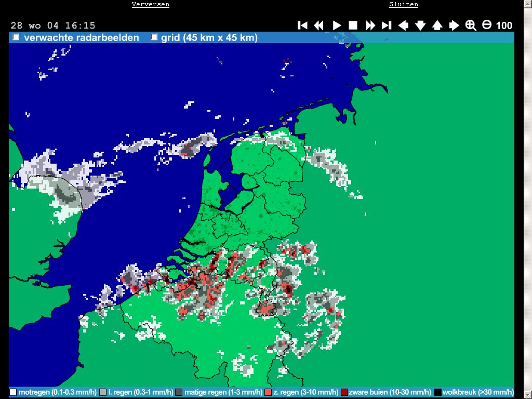Click the dark grey matige regen swatch
This screenshot has width=532, height=399.
179,392
